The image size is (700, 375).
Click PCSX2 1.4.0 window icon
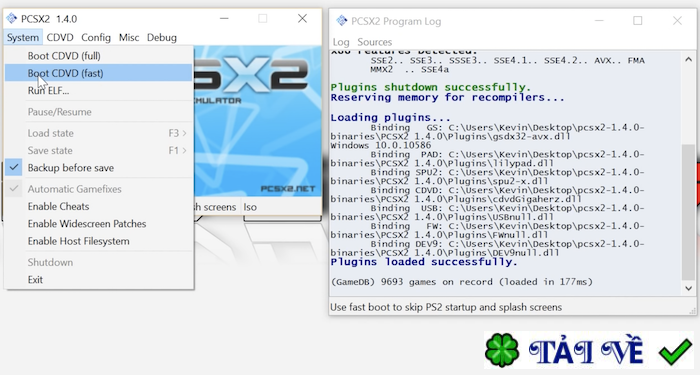click(x=11, y=18)
